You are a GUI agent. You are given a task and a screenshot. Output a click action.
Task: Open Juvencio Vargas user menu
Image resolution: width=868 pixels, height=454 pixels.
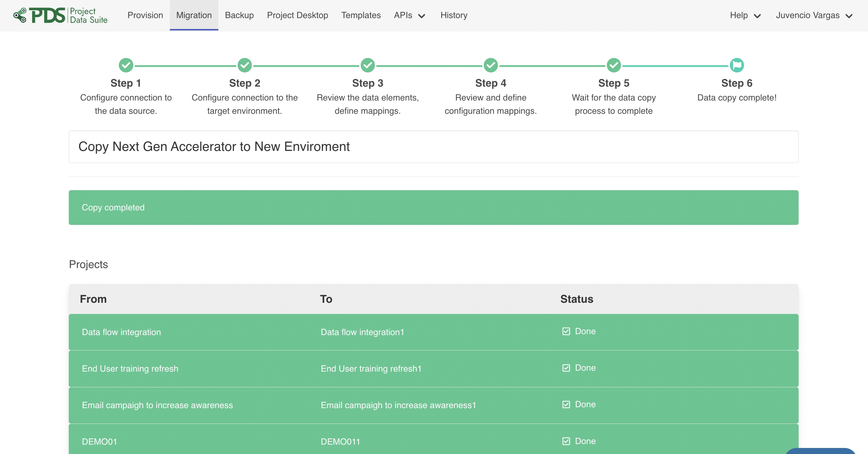[x=814, y=15]
